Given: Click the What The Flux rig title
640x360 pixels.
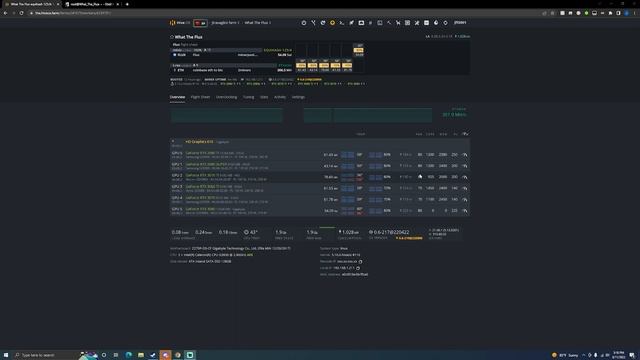Looking at the screenshot, I should click(x=189, y=37).
